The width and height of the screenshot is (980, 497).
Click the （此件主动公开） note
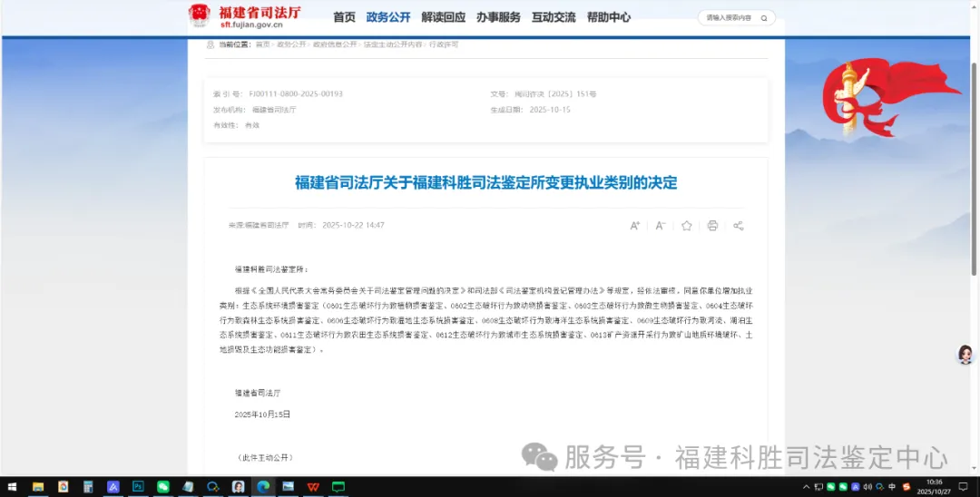tap(266, 458)
